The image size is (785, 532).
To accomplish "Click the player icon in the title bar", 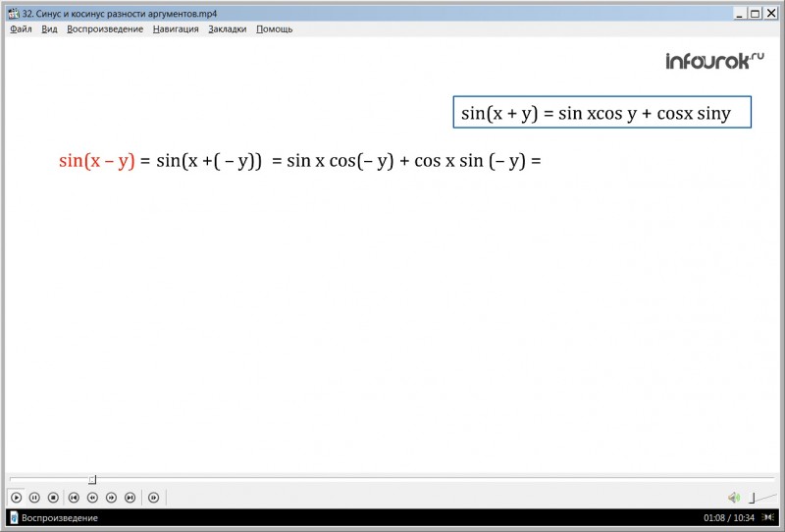I will (x=14, y=14).
